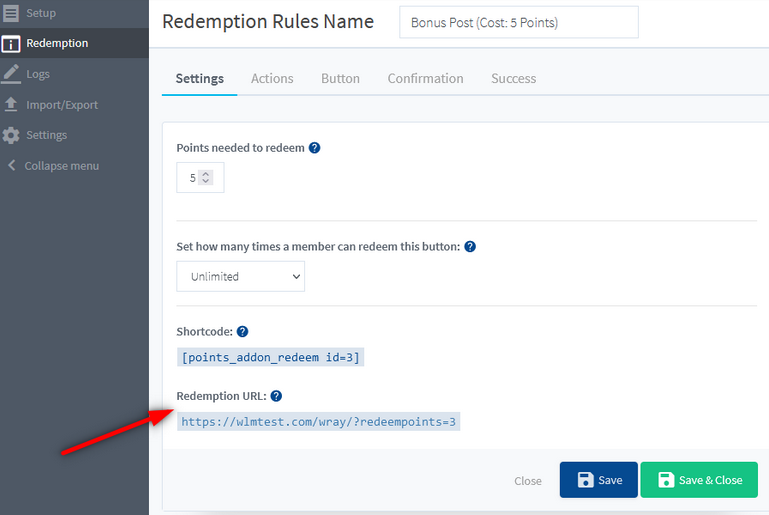Decrease points value with down stepper arrow

coord(206,181)
